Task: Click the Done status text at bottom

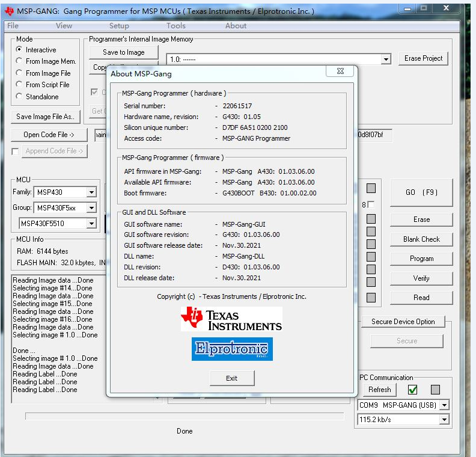Action: point(185,431)
